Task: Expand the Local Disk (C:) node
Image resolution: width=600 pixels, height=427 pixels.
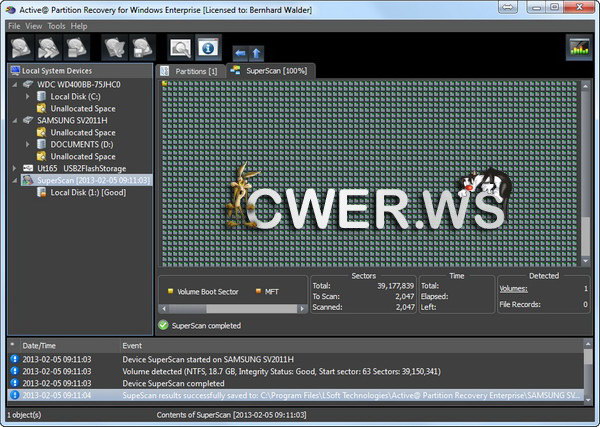Action: point(28,97)
